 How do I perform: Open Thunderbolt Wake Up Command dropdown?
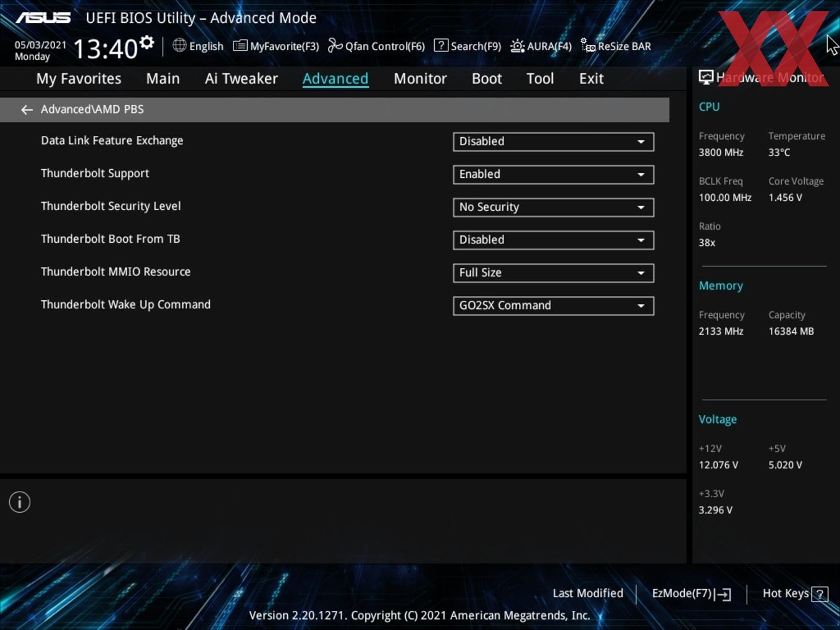click(x=553, y=305)
